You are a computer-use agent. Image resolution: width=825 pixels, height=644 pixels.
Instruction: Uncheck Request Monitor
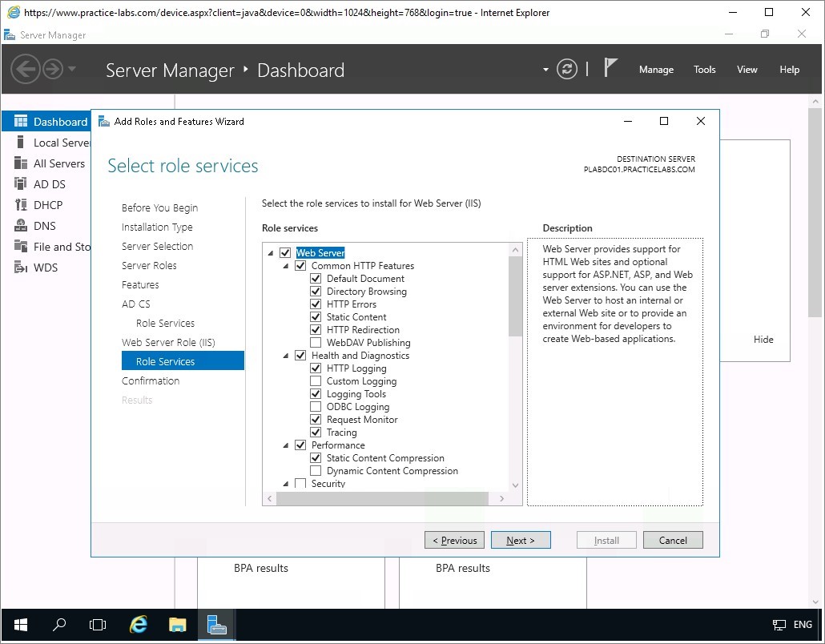click(316, 420)
